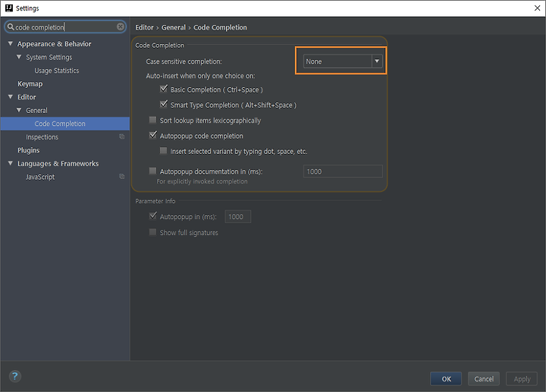Screen dimensions: 546x392
Task: Enable Sort lookup items lexicographically
Action: [x=152, y=120]
